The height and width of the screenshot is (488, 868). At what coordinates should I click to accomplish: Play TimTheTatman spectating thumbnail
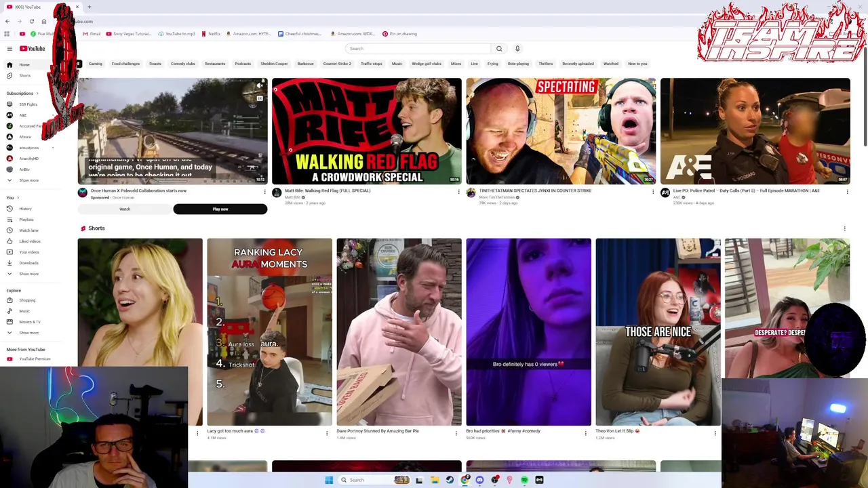tap(561, 131)
